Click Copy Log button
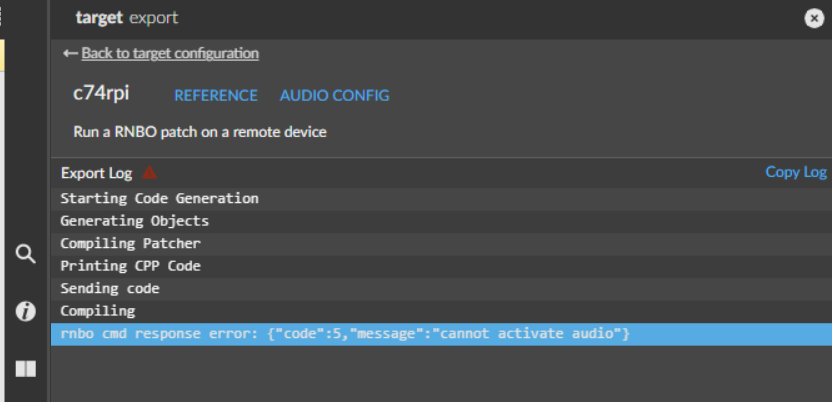This screenshot has height=402, width=832. point(796,172)
